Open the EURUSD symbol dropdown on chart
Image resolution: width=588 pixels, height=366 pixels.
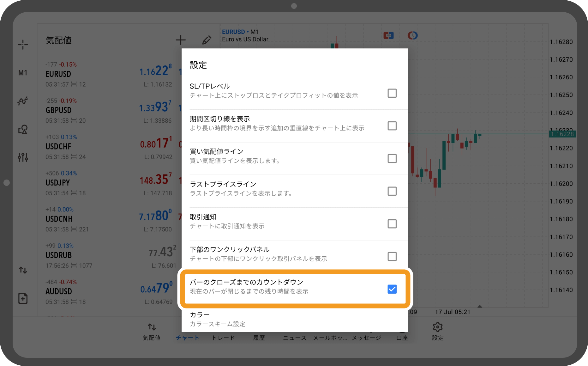pos(235,32)
